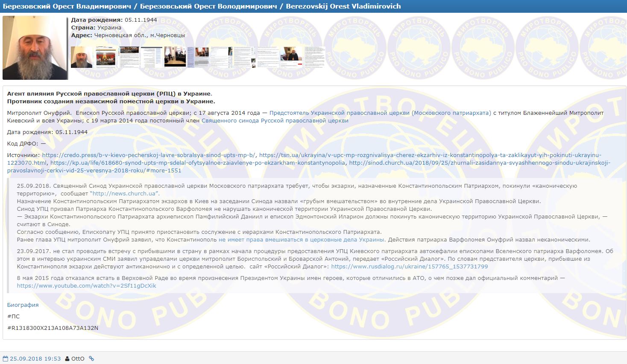Click the user icon beside OttO
The height and width of the screenshot is (364, 627).
(67, 359)
